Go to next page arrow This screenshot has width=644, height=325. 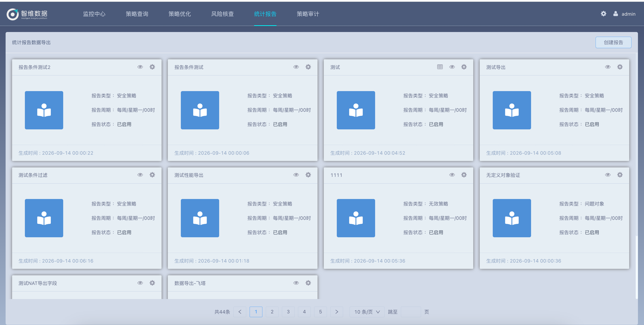337,312
